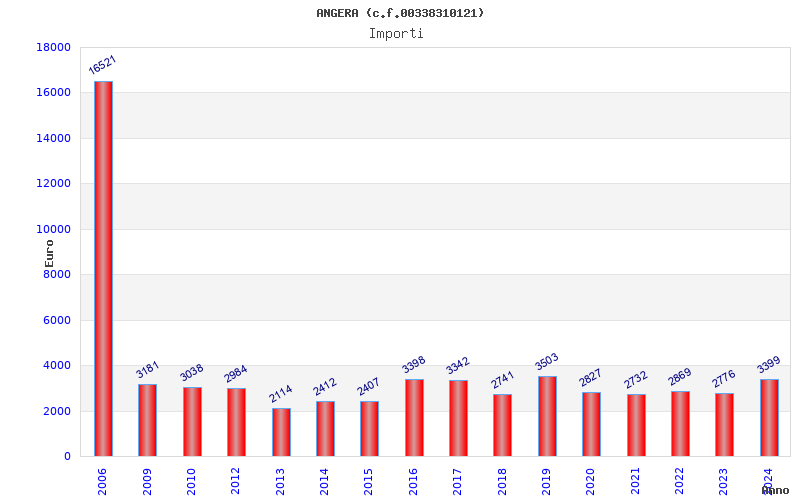Image resolution: width=800 pixels, height=500 pixels.
Task: Select the bar for year 2020
Action: [x=591, y=424]
